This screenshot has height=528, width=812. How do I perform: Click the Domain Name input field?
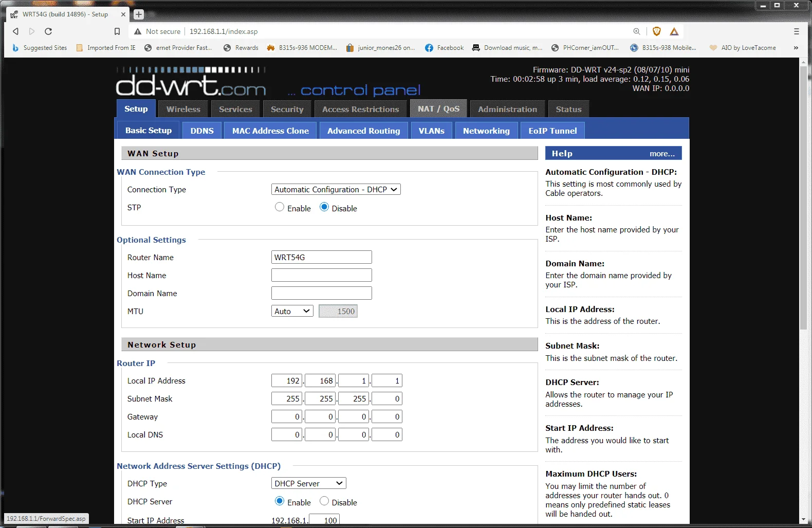pos(322,293)
